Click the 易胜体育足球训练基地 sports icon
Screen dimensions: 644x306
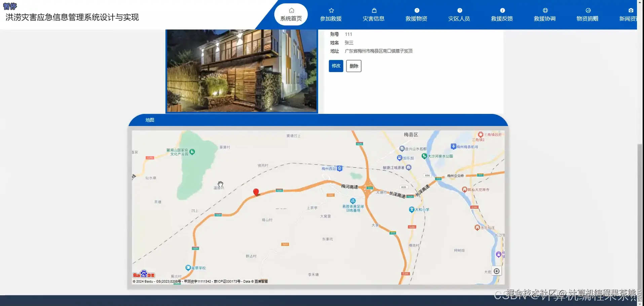353,201
